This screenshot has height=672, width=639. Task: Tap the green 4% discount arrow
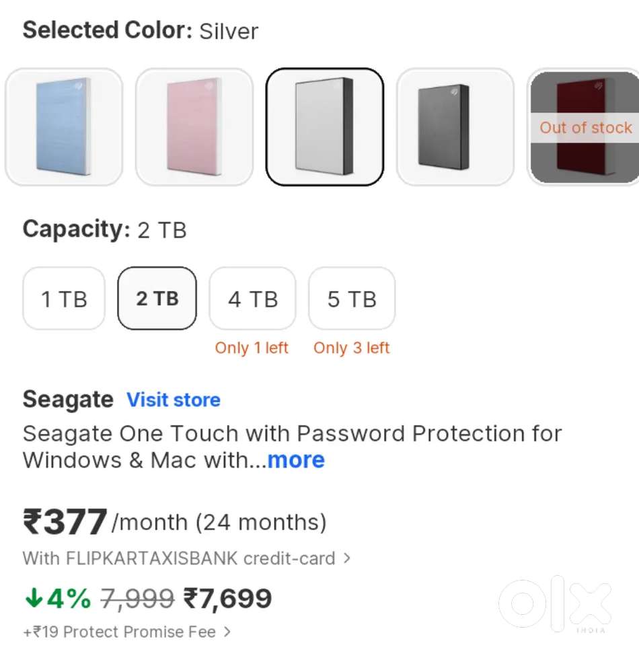tap(34, 598)
